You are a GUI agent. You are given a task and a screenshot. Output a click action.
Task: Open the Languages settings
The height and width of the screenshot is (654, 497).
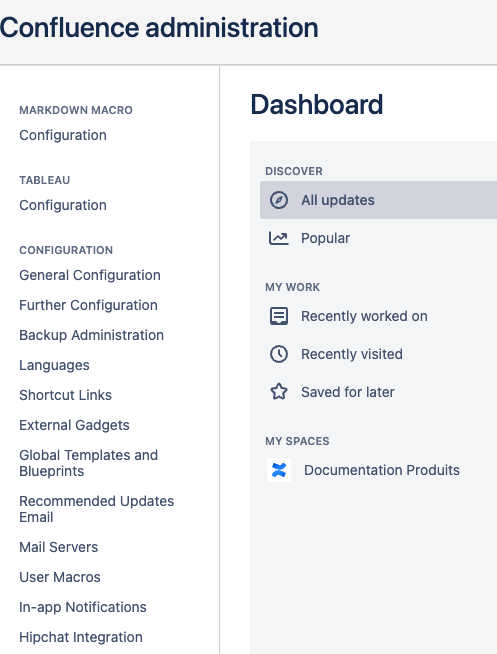pyautogui.click(x=54, y=365)
